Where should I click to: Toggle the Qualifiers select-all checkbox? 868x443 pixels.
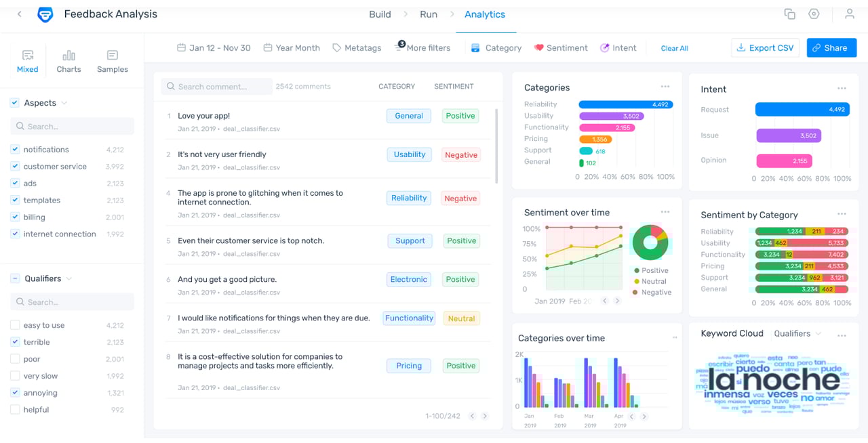[x=14, y=278]
